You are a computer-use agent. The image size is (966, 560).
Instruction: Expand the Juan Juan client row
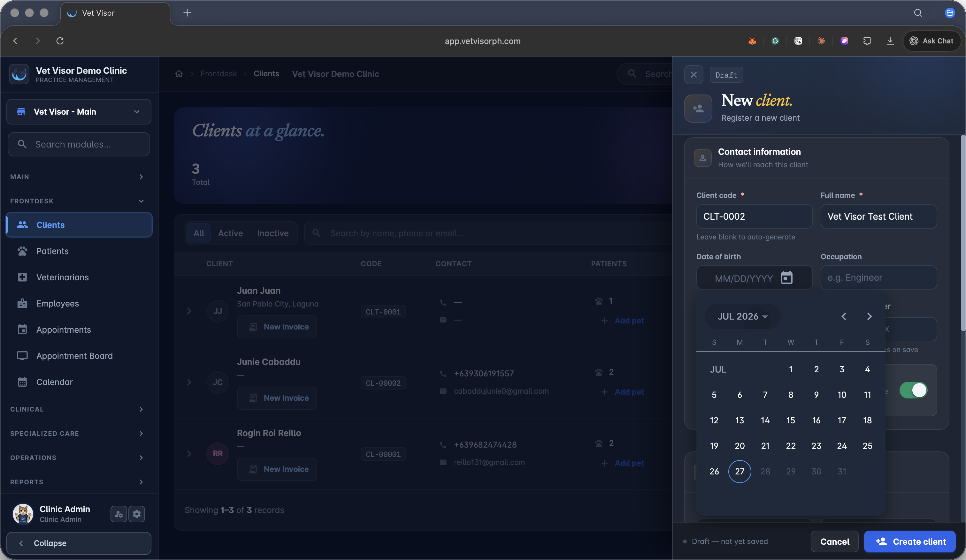[x=189, y=311]
